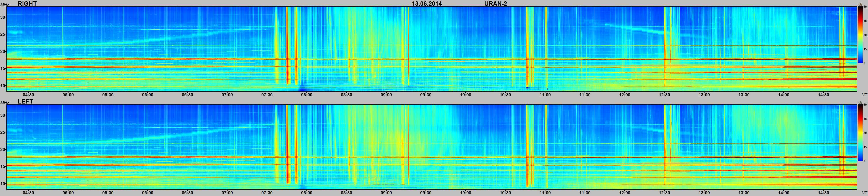The image size is (868, 196).
Task: Click the 30 MHz tick on LEFT panel axis
Action: 3,115
